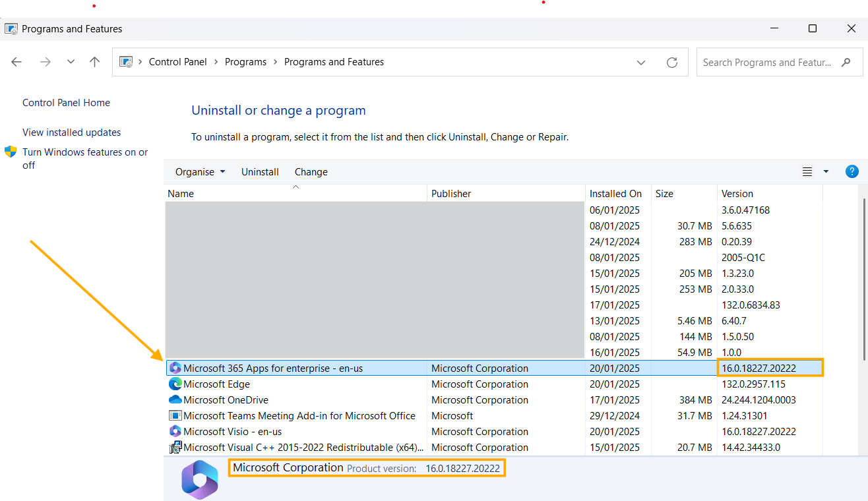
Task: Select the Microsoft Edge icon
Action: click(x=175, y=384)
